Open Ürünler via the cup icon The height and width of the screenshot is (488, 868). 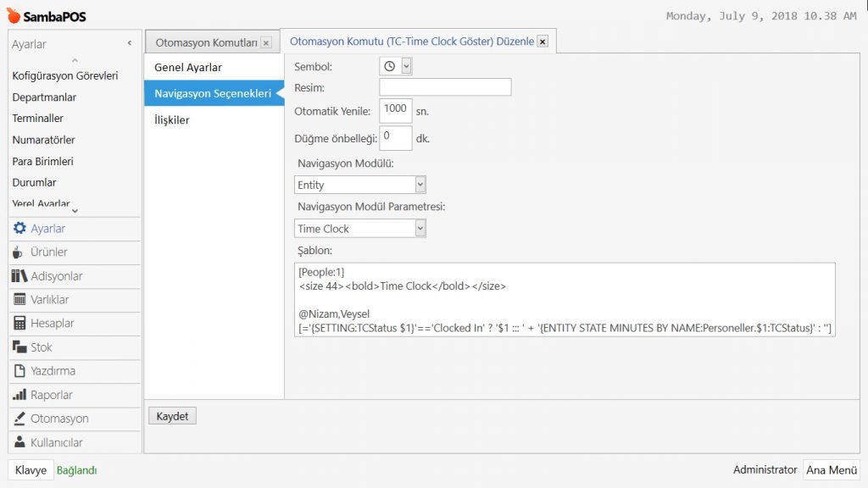(19, 252)
